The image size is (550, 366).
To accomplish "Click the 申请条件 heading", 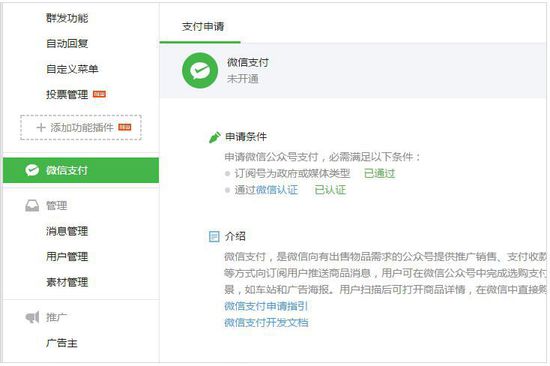I will (x=246, y=137).
